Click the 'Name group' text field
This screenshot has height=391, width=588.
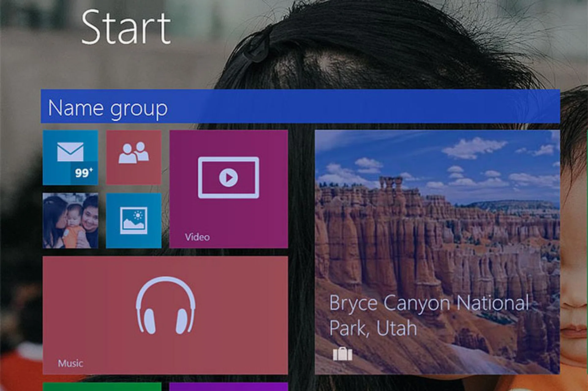coord(108,108)
